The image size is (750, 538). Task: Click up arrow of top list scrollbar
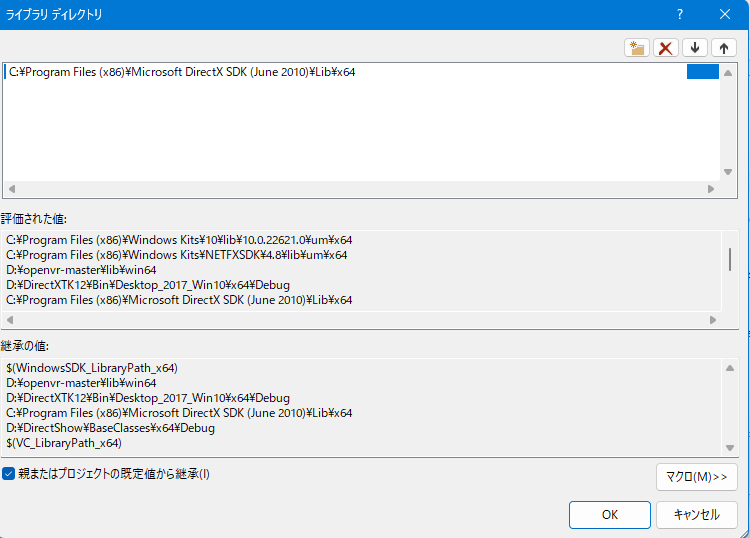(x=728, y=73)
